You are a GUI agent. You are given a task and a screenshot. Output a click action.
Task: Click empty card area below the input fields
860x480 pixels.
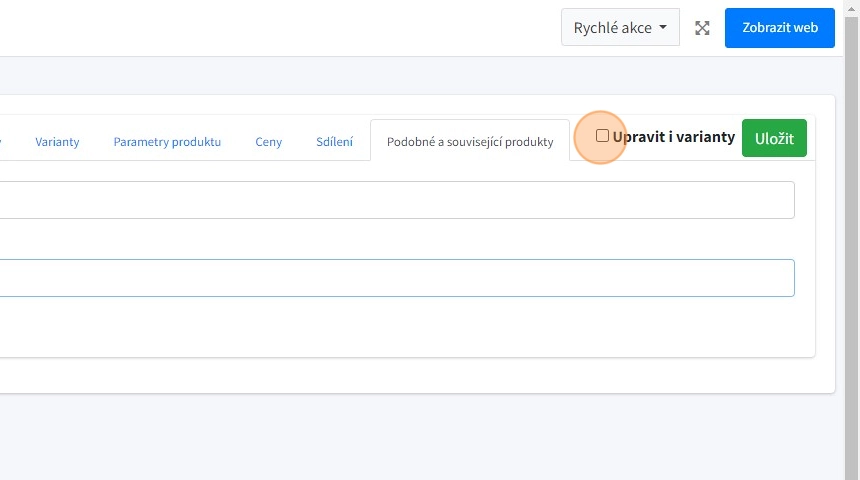coord(400,328)
